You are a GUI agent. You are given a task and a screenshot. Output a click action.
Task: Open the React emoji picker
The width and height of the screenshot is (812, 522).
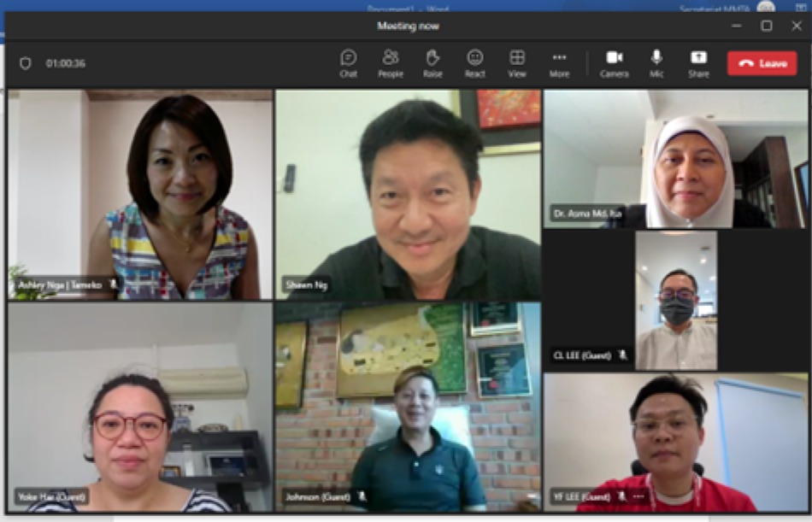pos(475,63)
